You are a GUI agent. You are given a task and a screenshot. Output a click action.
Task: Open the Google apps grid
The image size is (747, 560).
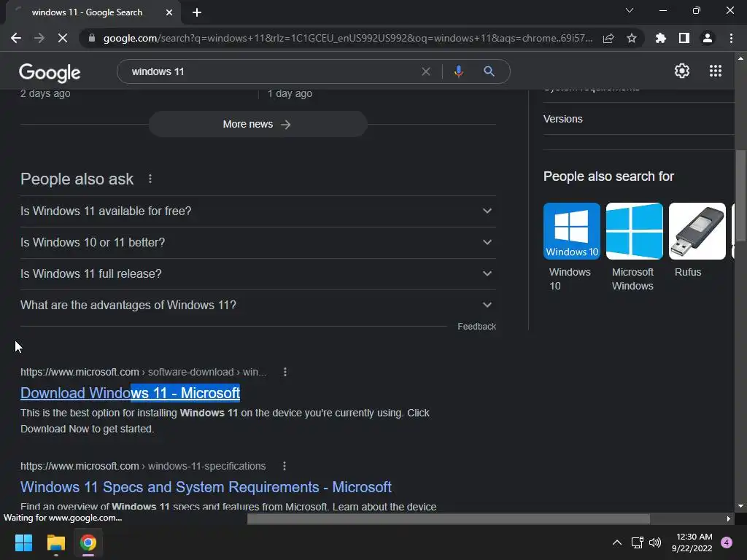[716, 71]
